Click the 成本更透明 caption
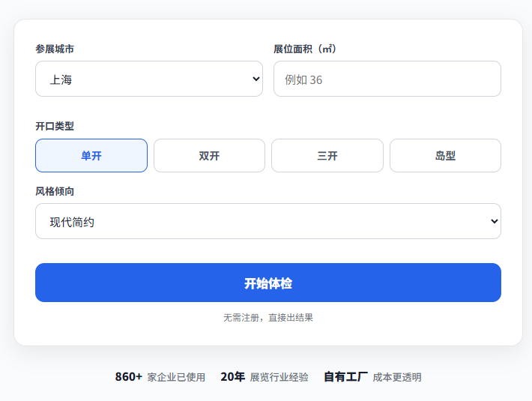Screen dimensions: 532x401 [396, 378]
